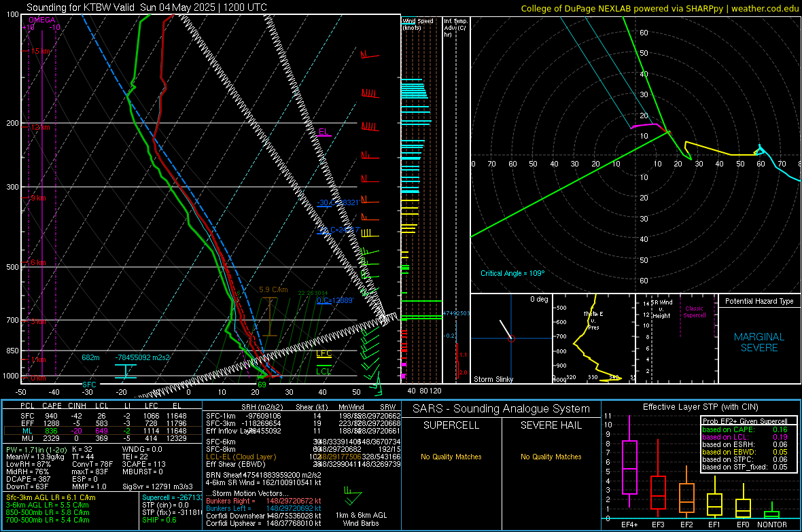Click the "MeanW = 13.9g/kg" value
This screenshot has width=802, height=532.
pyautogui.click(x=35, y=457)
